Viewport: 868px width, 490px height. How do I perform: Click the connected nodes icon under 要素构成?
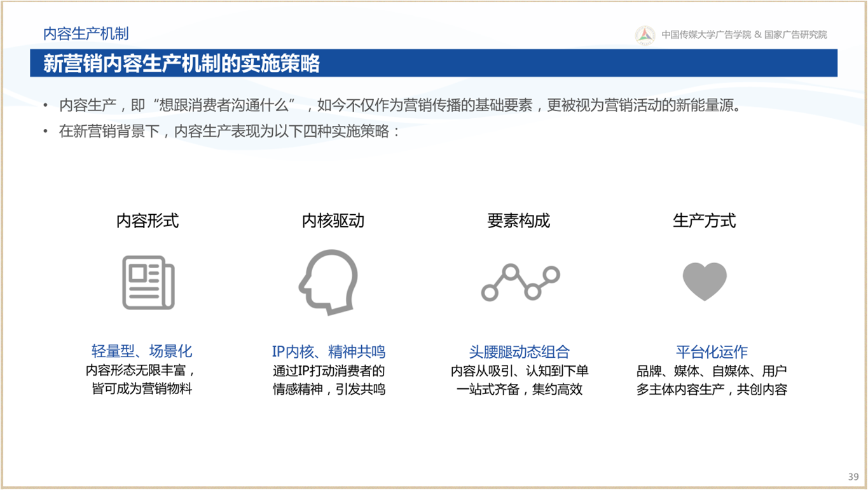(x=520, y=282)
